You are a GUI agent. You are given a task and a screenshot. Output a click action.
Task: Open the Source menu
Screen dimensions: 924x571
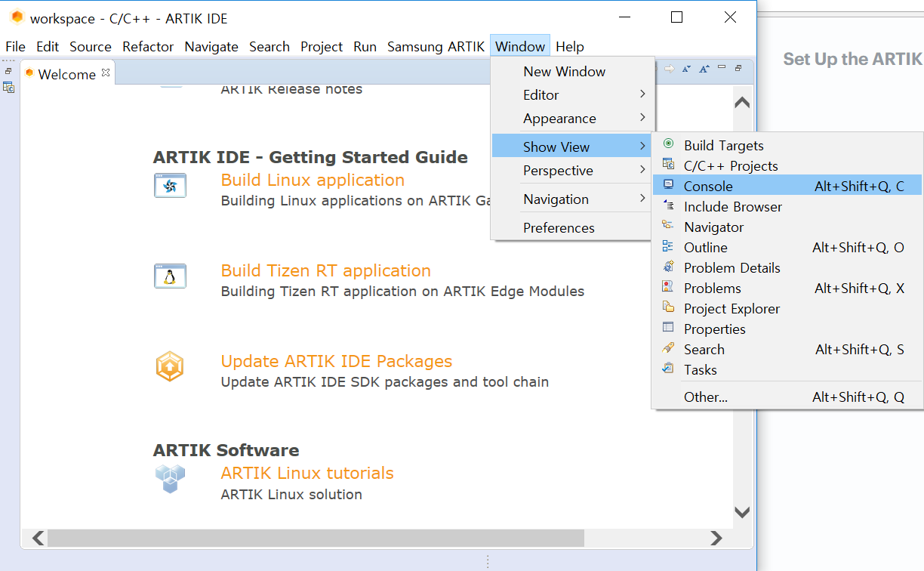91,46
